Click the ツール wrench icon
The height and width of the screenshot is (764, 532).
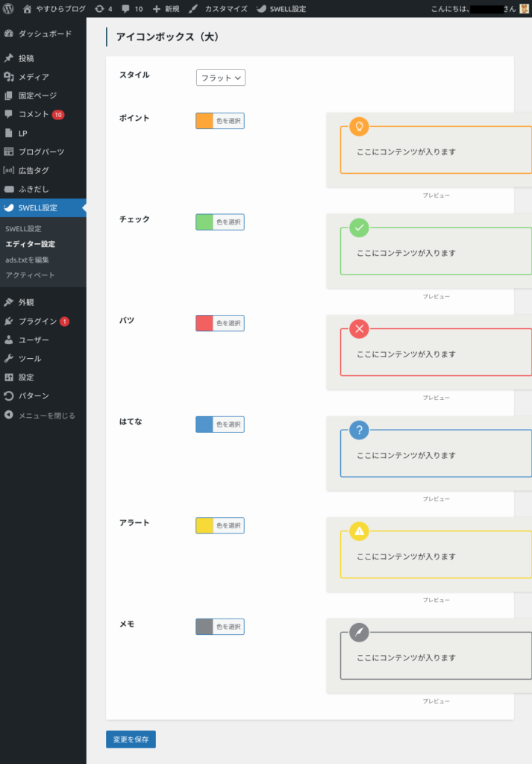pos(9,358)
